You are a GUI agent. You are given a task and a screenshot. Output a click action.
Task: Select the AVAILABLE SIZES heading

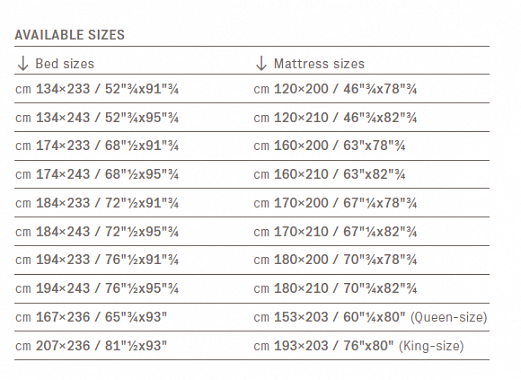pyautogui.click(x=70, y=35)
